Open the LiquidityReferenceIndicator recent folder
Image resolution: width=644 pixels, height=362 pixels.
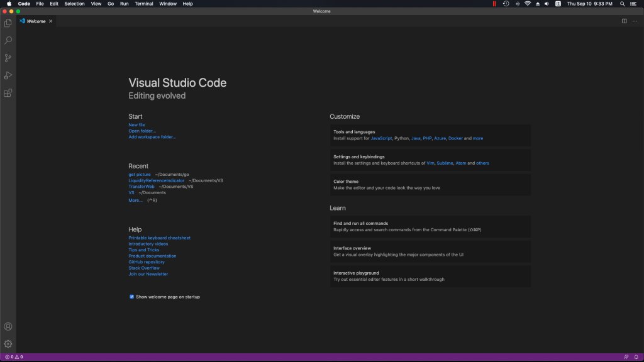(x=157, y=180)
